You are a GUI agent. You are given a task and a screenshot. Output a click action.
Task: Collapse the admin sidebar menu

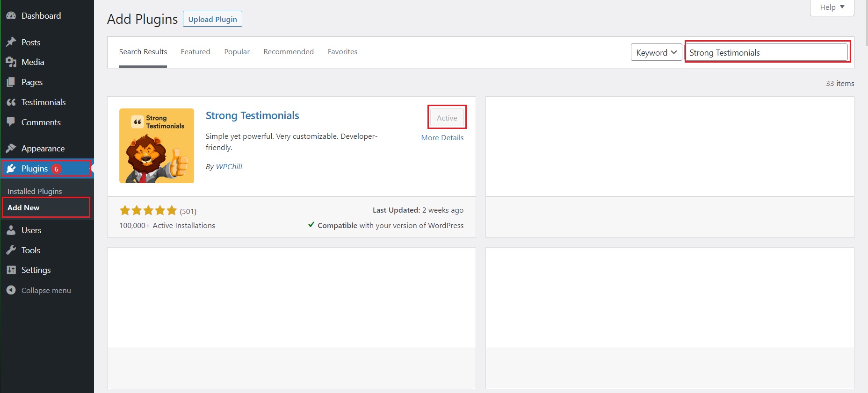pos(47,290)
